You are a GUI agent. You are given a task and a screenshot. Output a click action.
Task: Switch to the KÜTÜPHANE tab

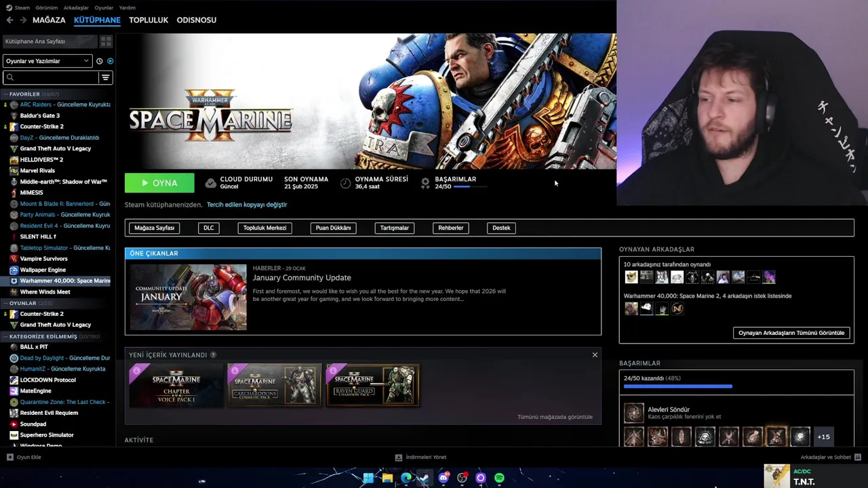pos(97,20)
